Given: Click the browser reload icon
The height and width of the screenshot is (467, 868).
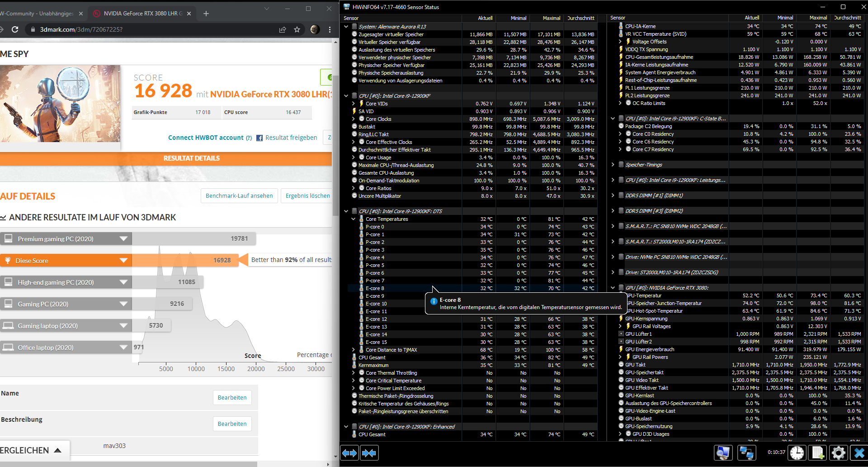Looking at the screenshot, I should [x=15, y=29].
